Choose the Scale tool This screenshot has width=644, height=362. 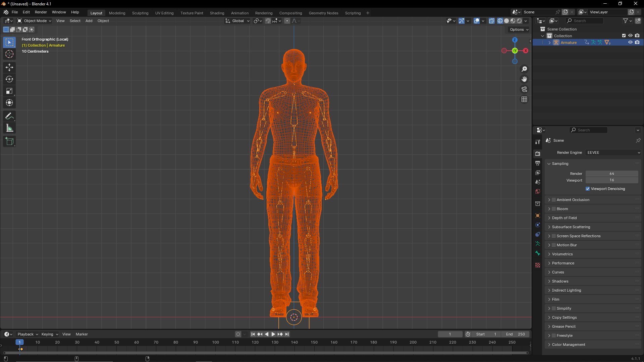tap(9, 91)
